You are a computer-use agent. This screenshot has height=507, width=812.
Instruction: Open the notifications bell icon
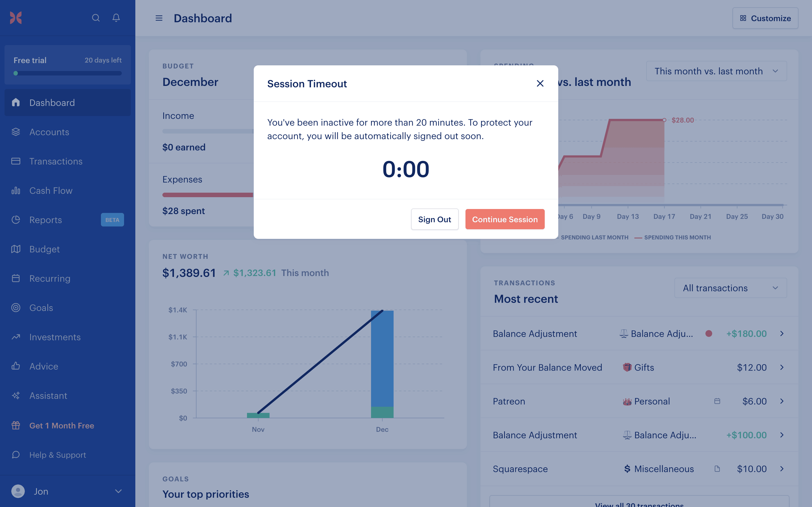pos(116,18)
